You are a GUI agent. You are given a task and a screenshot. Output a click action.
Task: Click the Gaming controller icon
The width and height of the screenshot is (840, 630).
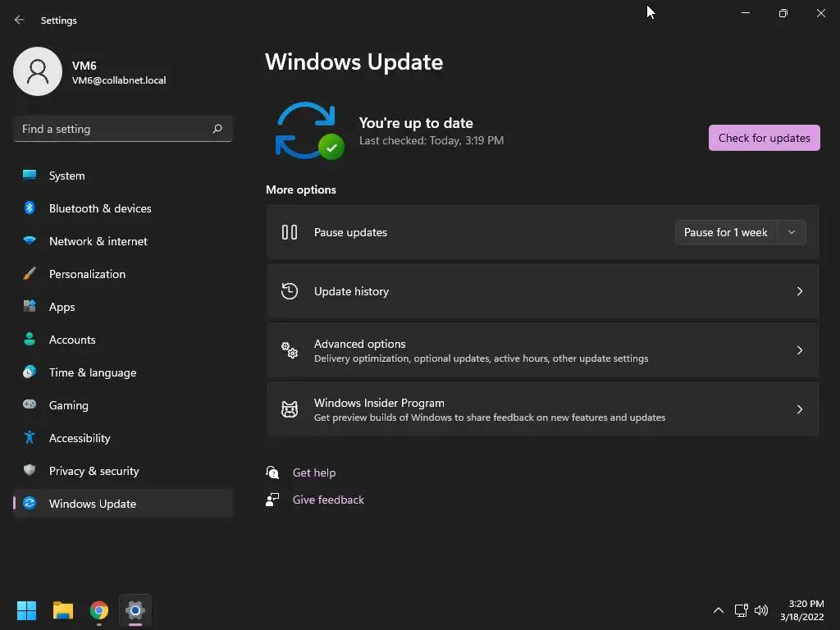30,404
